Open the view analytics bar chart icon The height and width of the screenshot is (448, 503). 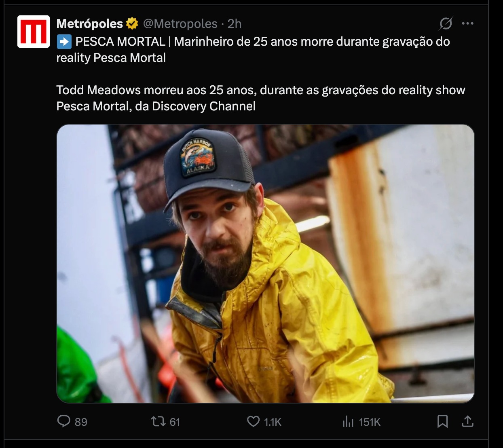point(348,422)
